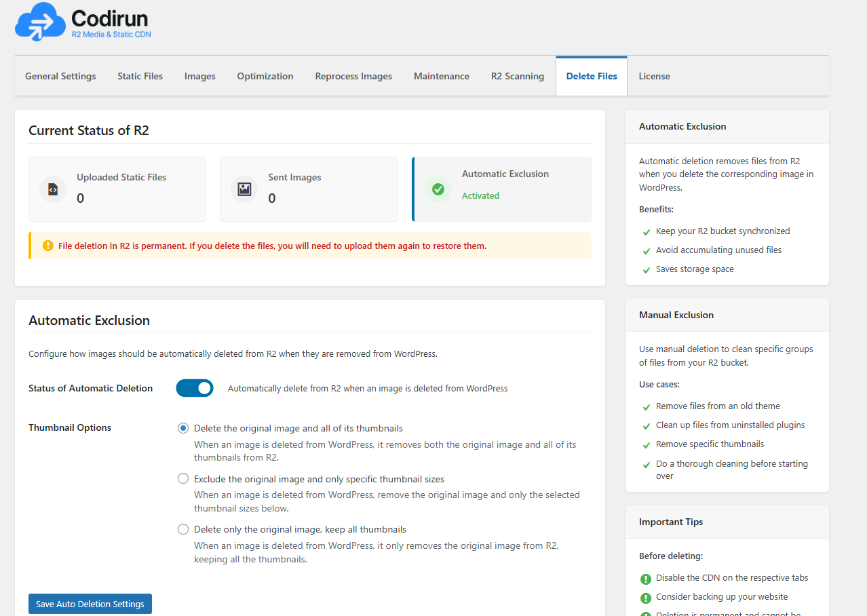This screenshot has height=616, width=867.
Task: Go to the R2 Scanning tab
Action: (518, 76)
